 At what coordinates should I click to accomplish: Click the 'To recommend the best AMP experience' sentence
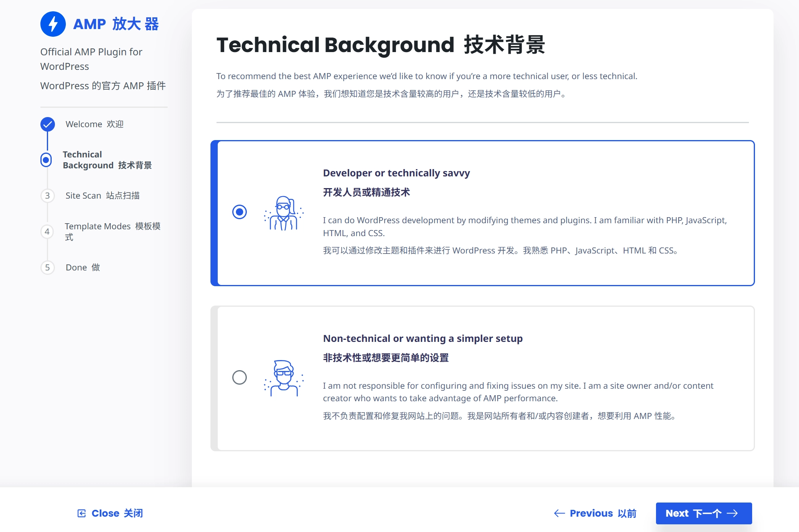pos(427,76)
